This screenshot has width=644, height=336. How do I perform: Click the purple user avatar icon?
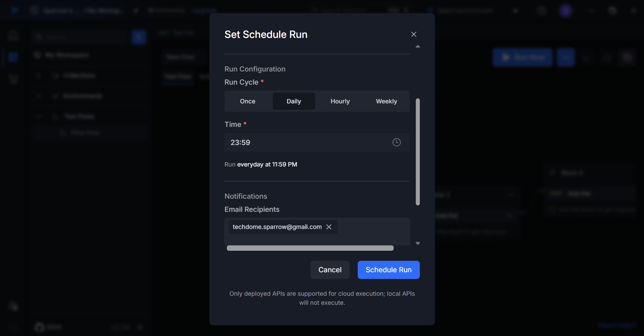(x=565, y=11)
